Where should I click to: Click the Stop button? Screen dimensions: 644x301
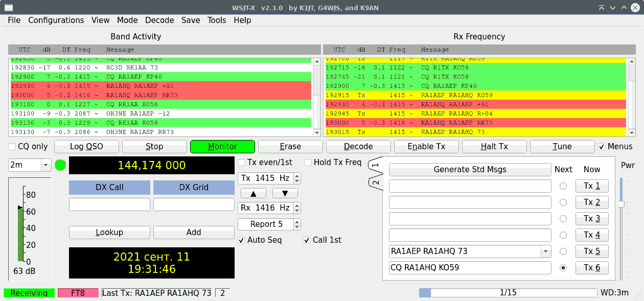click(x=154, y=147)
